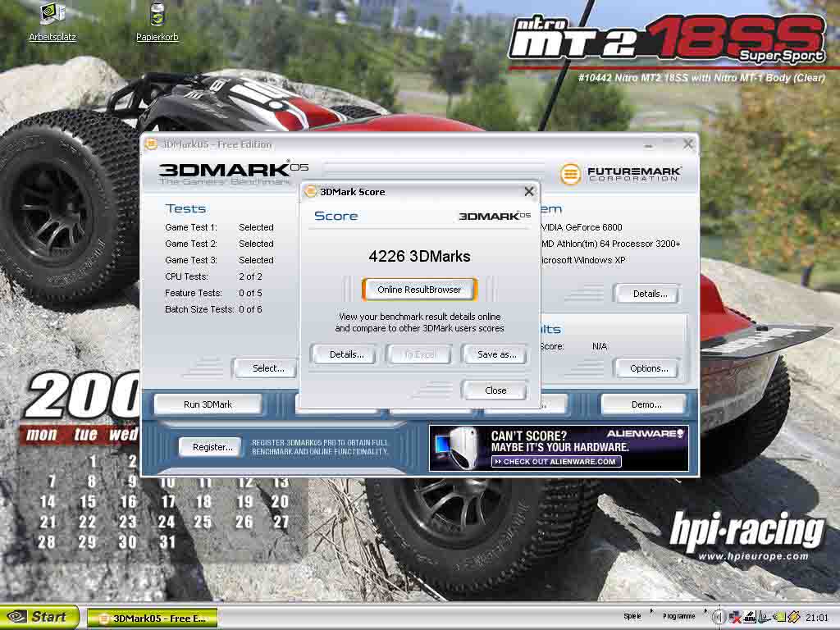840x630 pixels.
Task: Click the tray icon left of NVIDIA
Action: (x=764, y=617)
